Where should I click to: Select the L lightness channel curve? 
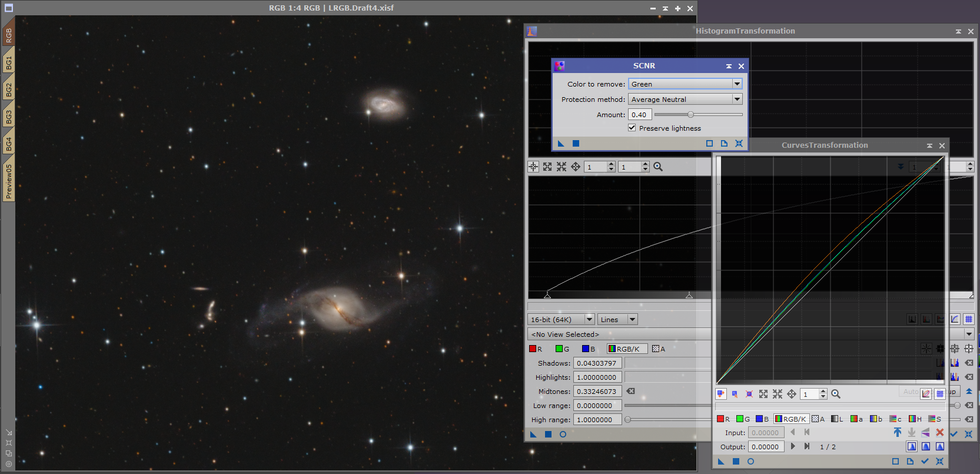[x=837, y=419]
